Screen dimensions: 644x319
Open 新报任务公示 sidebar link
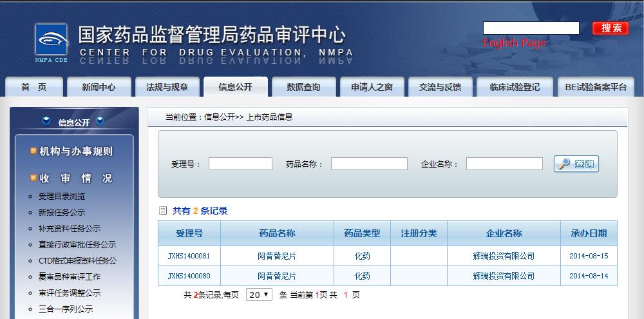click(62, 213)
